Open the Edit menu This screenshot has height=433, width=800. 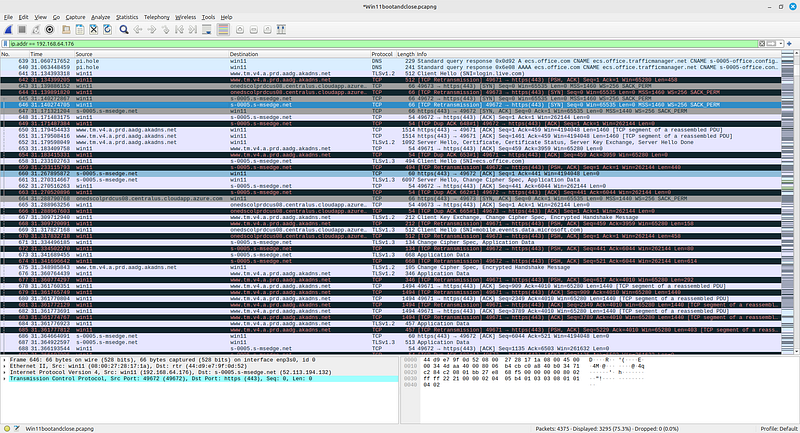click(23, 17)
